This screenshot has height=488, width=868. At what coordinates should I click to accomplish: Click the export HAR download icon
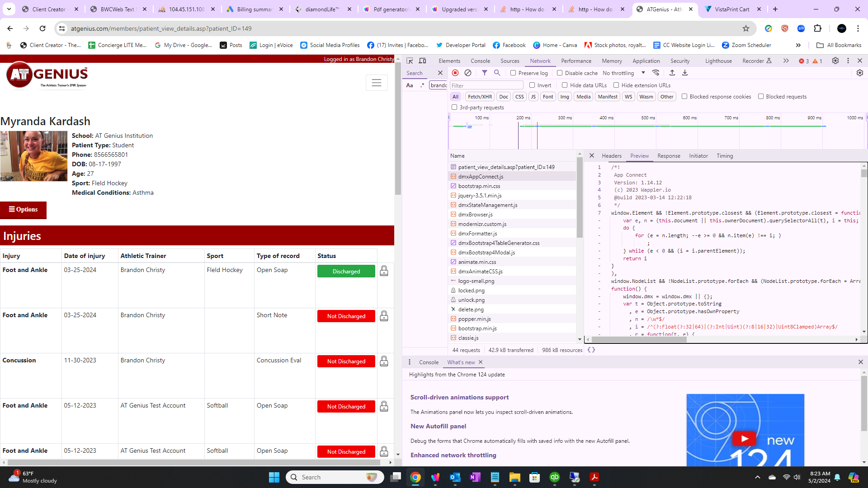point(685,73)
